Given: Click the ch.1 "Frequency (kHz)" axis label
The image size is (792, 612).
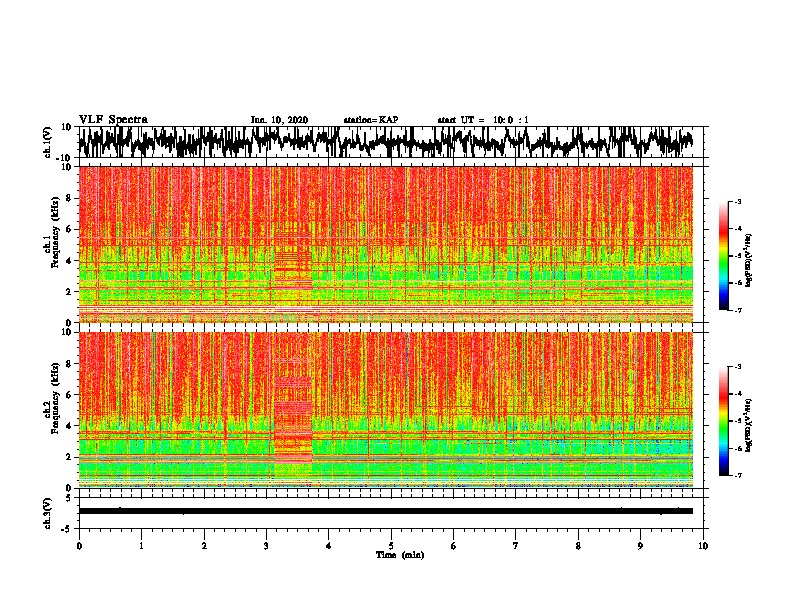Looking at the screenshot, I should [x=55, y=232].
